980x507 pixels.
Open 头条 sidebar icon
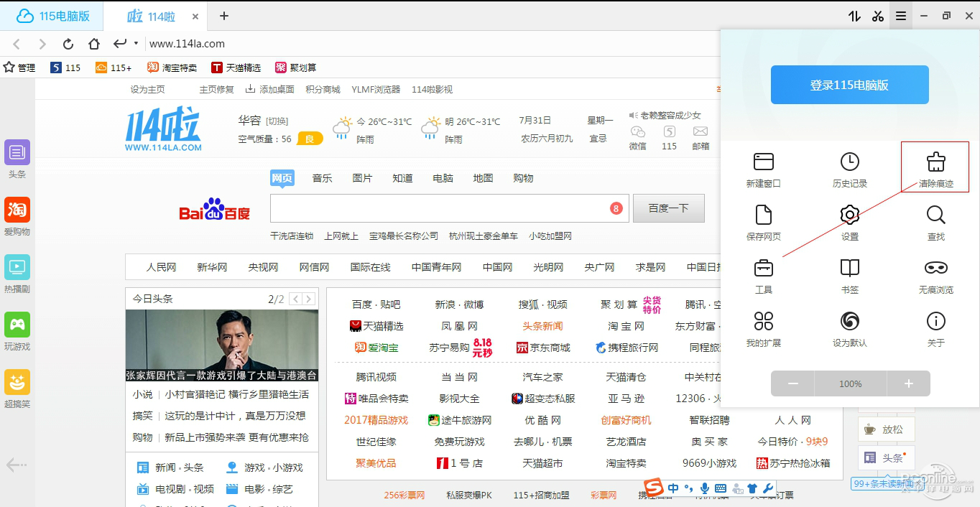pos(17,152)
